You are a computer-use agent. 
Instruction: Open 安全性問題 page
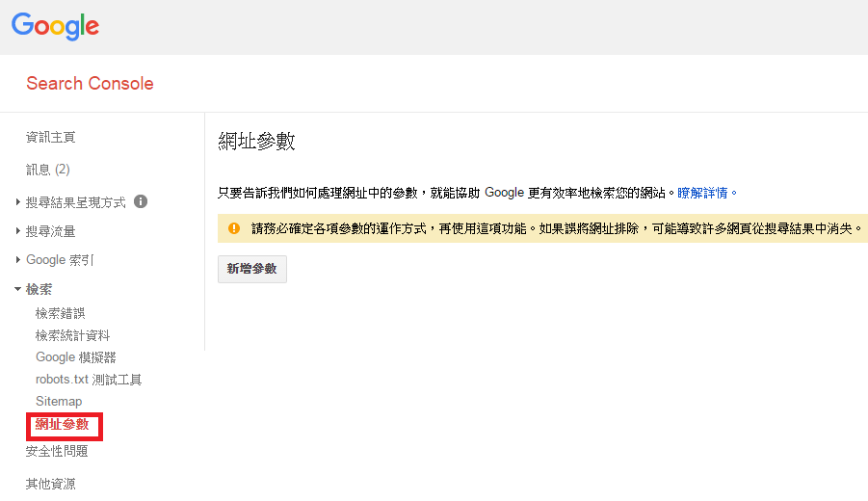point(57,451)
